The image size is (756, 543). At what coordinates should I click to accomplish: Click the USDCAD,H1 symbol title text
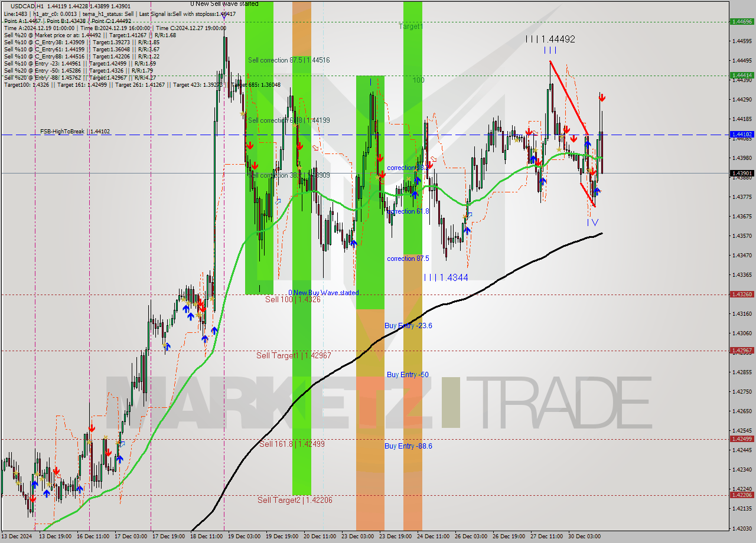coord(27,5)
